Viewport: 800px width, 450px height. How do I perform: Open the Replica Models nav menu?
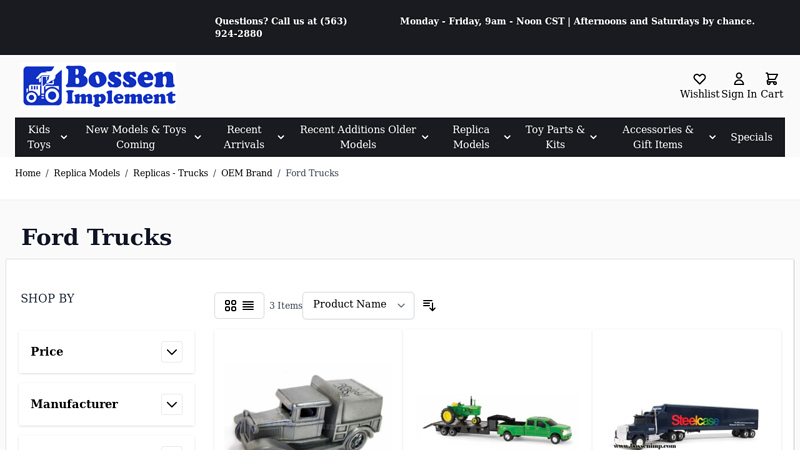[x=471, y=137]
